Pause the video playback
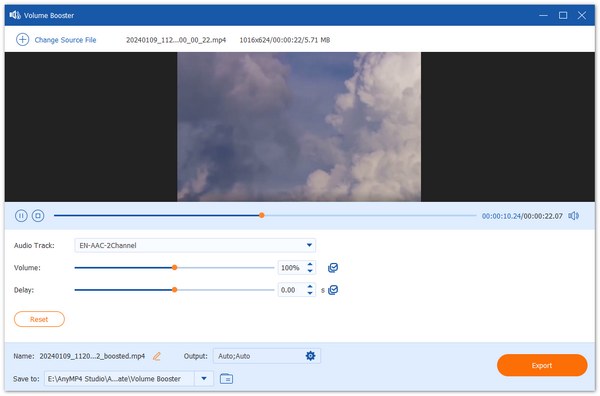 coord(21,216)
